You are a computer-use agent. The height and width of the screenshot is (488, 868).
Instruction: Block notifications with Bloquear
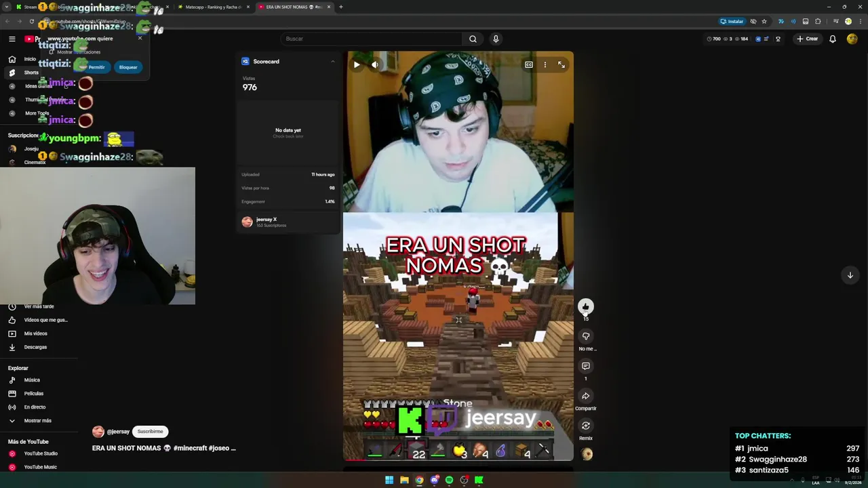point(128,67)
